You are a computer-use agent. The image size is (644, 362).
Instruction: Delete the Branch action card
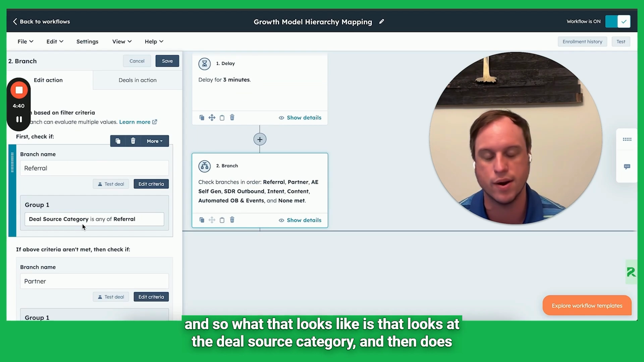(x=232, y=220)
